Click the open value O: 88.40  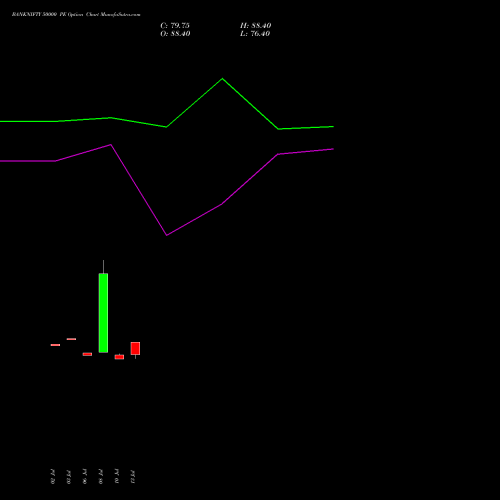[x=175, y=34]
